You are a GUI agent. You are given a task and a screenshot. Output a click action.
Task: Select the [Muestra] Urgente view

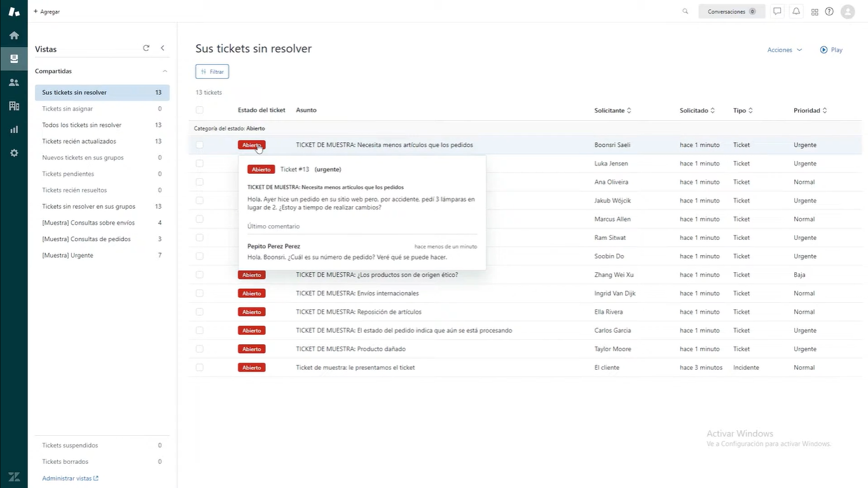[x=67, y=254]
